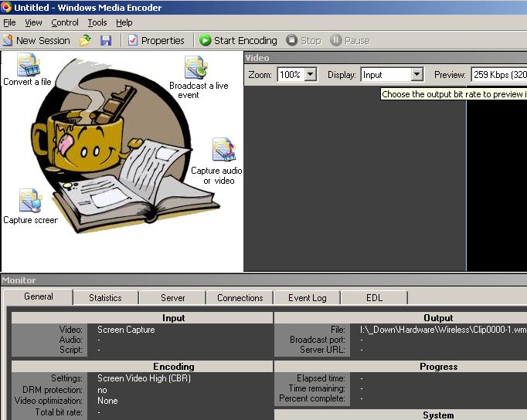The image size is (527, 420).
Task: Click the Broadcast port label
Action: [x=318, y=340]
